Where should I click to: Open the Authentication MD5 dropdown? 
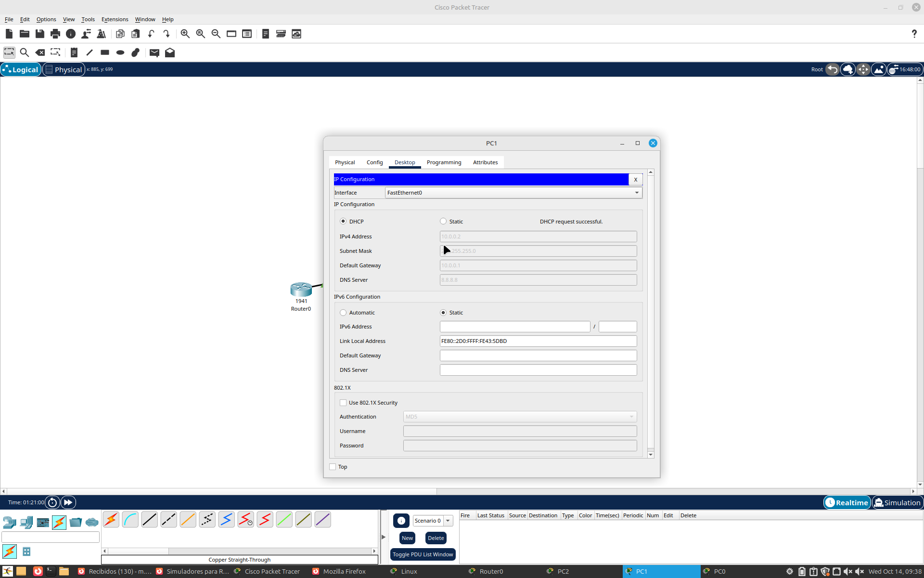click(520, 417)
